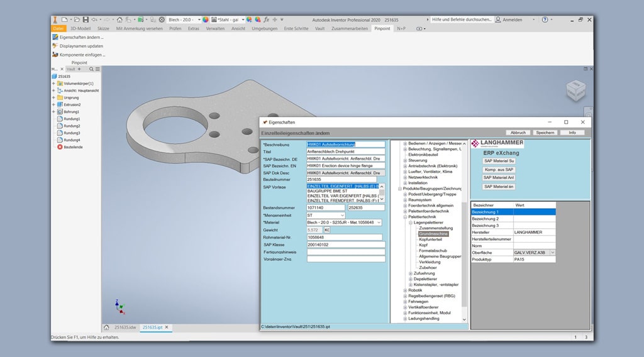Collapse the Lagenpalettierer tree node
The width and height of the screenshot is (644, 357).
[x=410, y=222]
